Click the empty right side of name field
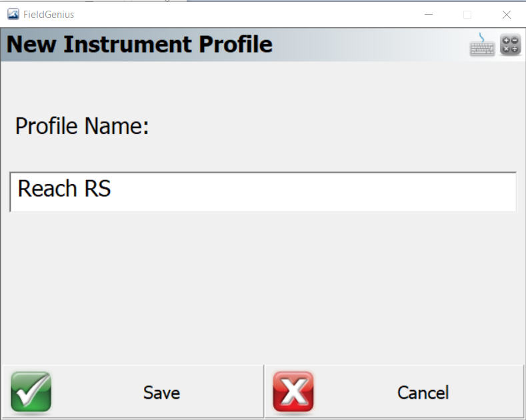 (335, 192)
